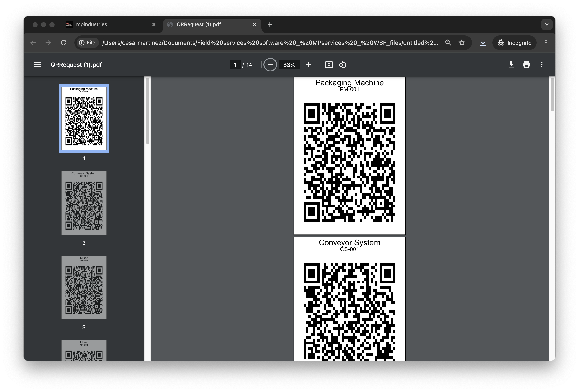Viewport: 579px width, 392px height.
Task: Click the zoom in plus button
Action: tap(308, 65)
